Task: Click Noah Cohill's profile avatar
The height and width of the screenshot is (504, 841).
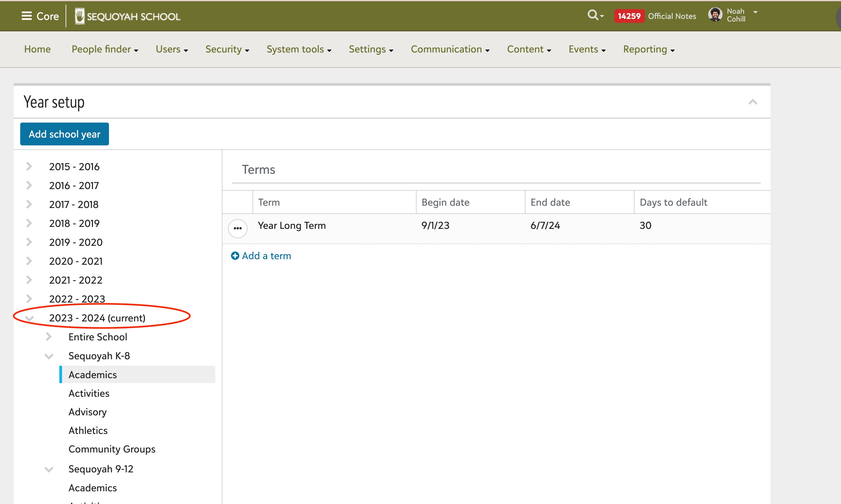Action: tap(715, 15)
